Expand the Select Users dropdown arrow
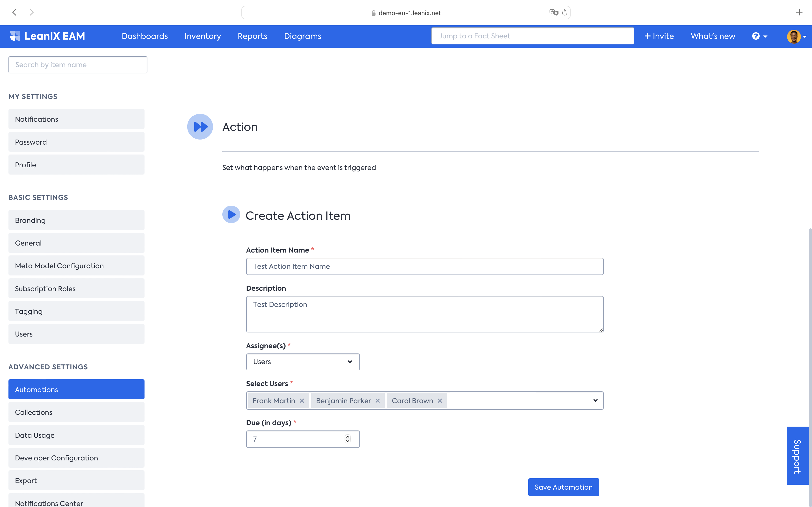 [x=595, y=400]
